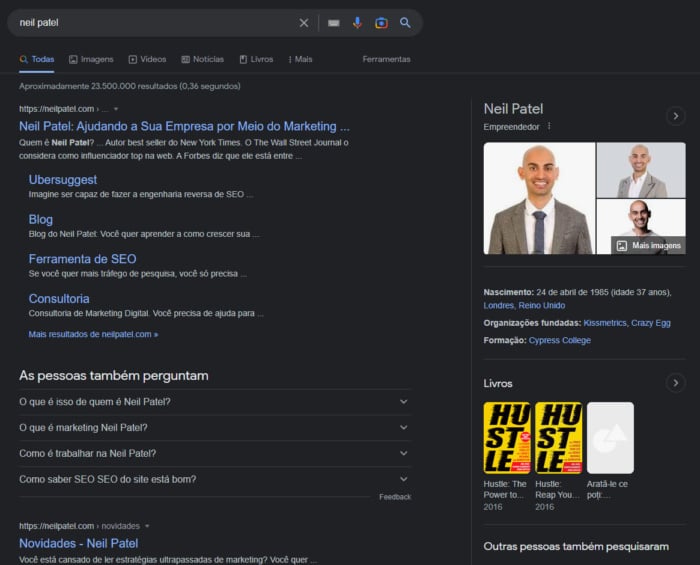Click the arrow button next to Livros
The width and height of the screenshot is (700, 565).
675,383
